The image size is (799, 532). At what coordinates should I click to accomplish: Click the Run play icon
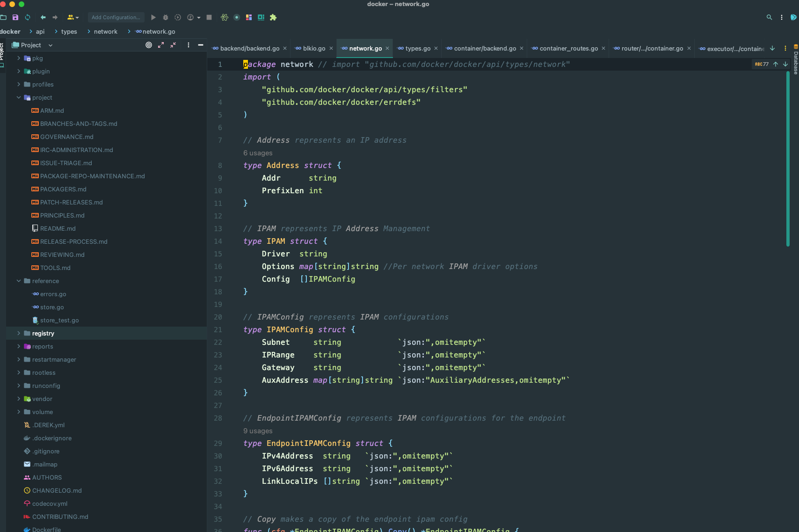pyautogui.click(x=153, y=17)
